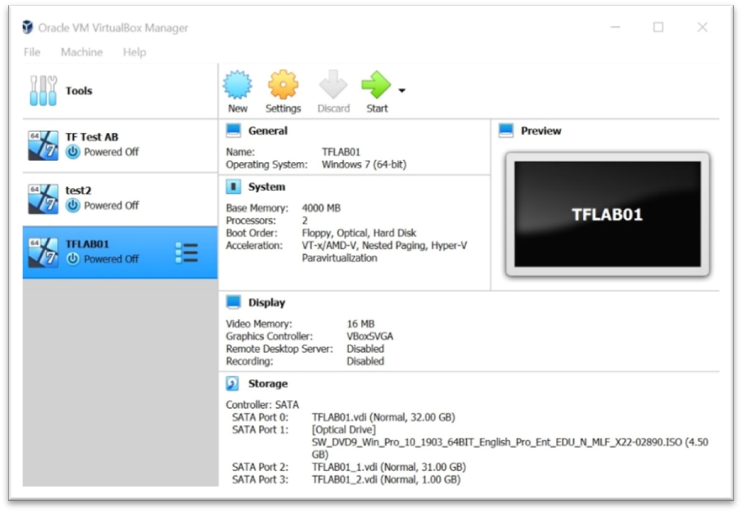744x513 pixels.
Task: Click the 'SATA Port 0:' label
Action: (260, 417)
